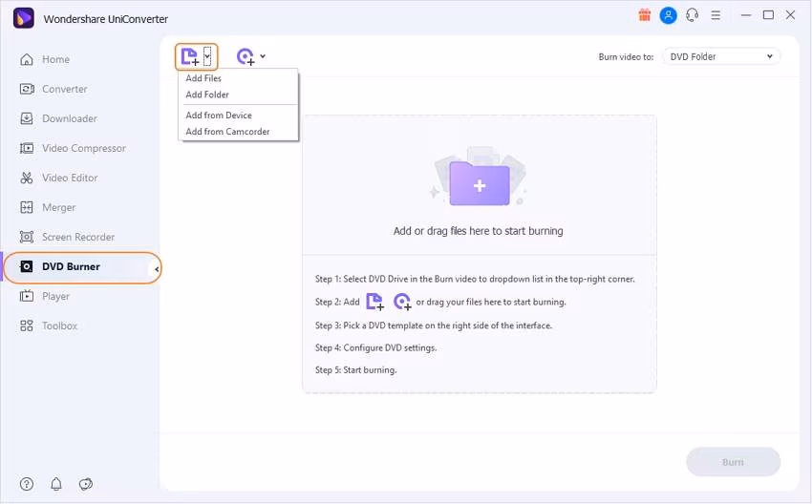Click the Add Files toolbar icon

(x=189, y=56)
